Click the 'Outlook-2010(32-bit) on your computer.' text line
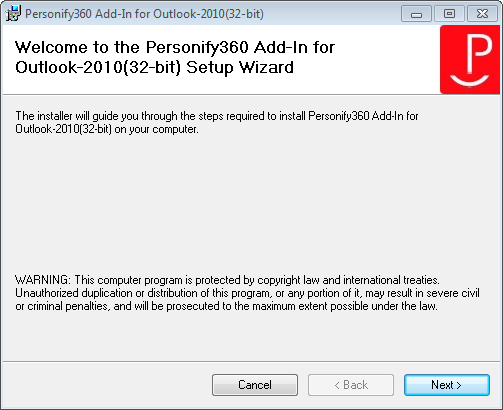This screenshot has width=503, height=410. (107, 129)
